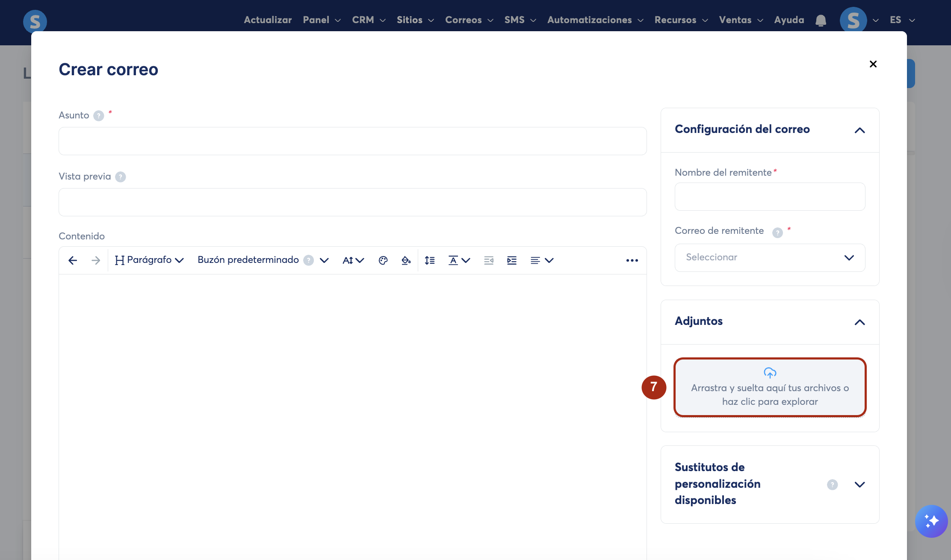
Task: Click the notification bell icon
Action: 821,21
